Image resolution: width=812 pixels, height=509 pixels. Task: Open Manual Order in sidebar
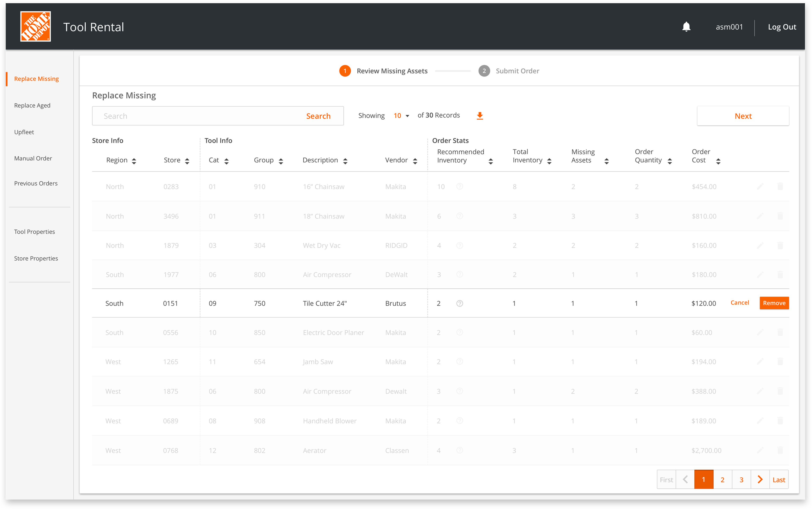click(33, 158)
